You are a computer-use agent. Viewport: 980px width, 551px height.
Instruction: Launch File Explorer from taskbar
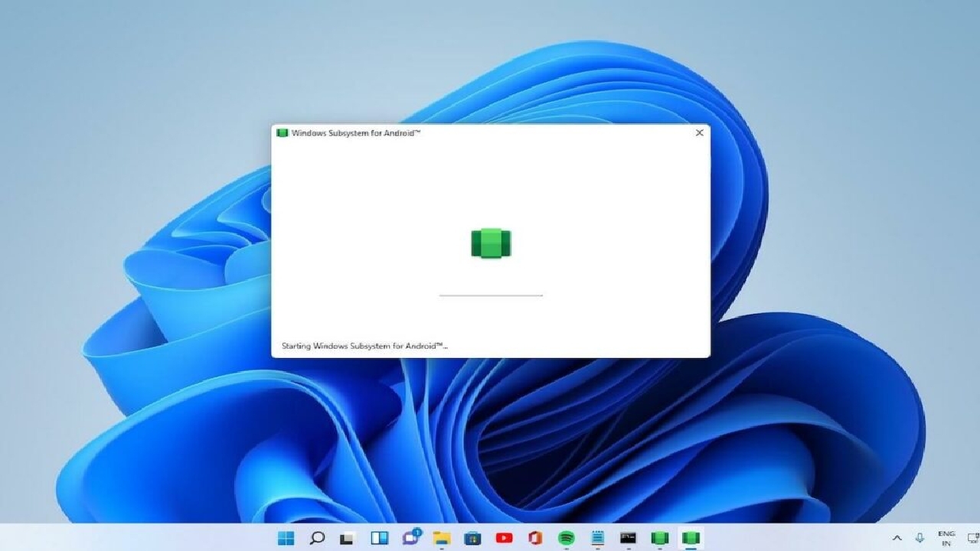coord(442,538)
